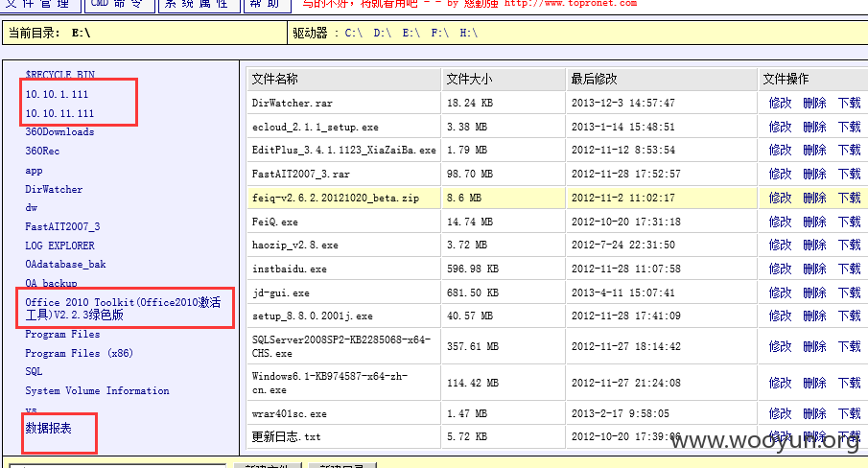
Task: Open the Program Files folder
Action: [x=62, y=335]
